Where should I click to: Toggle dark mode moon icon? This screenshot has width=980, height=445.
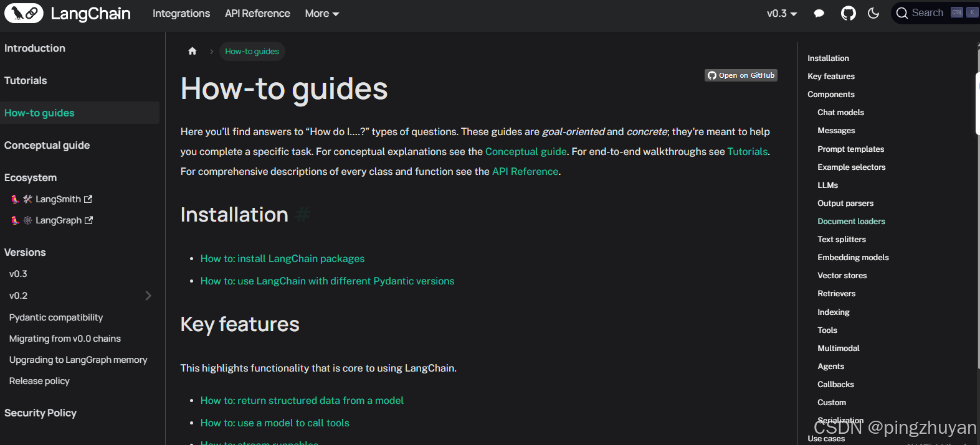(873, 13)
